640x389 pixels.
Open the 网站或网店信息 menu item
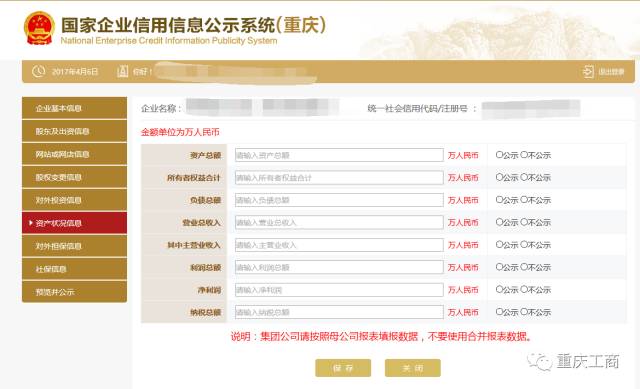(x=74, y=154)
